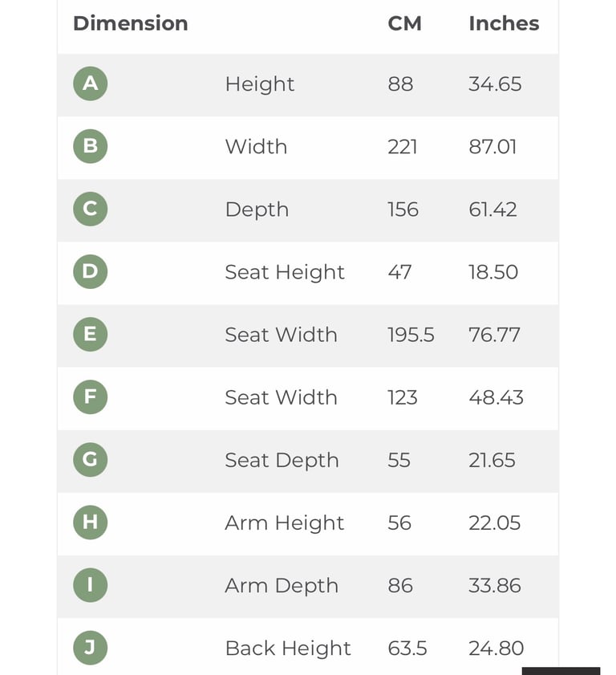Select the green G dimension badge
Screen dimensions: 616x675
(91, 460)
